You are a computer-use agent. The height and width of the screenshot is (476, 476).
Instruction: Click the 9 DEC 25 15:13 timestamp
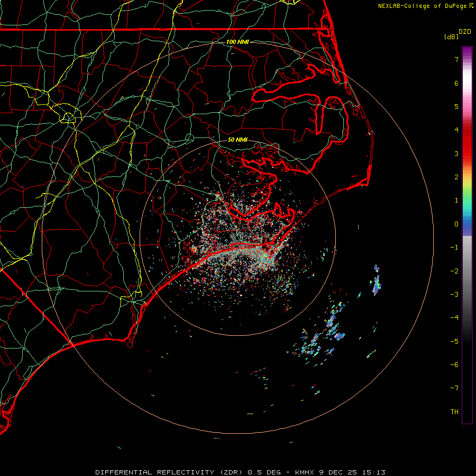point(352,472)
